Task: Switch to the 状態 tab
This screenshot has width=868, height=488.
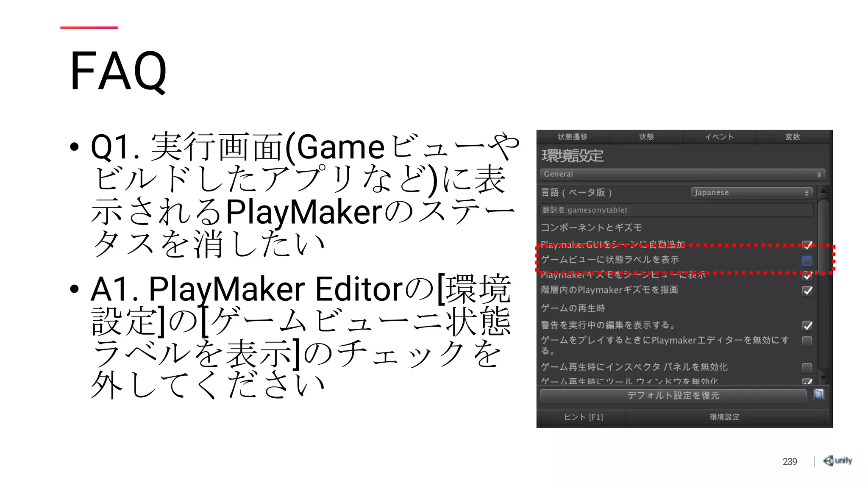Action: click(646, 137)
